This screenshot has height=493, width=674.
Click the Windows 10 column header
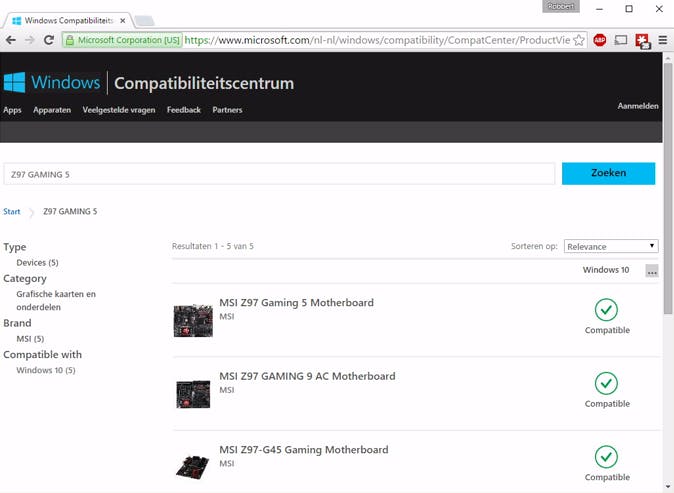coord(606,270)
